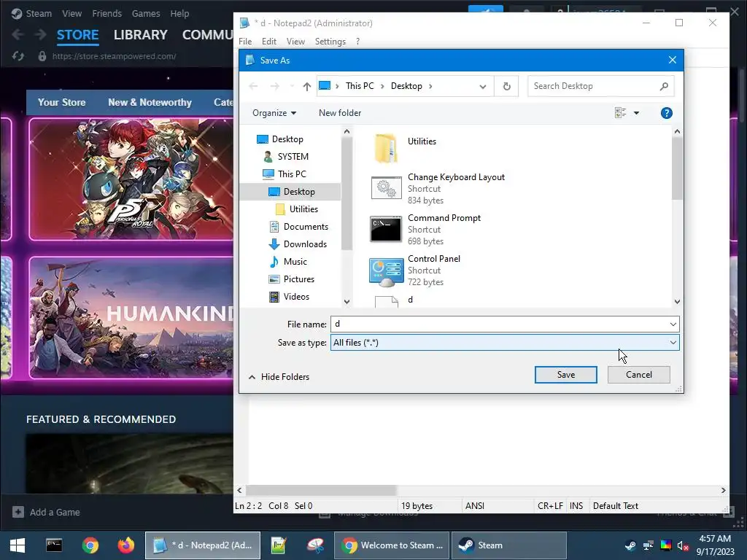Open Notepad2 ? help menu

pyautogui.click(x=357, y=42)
